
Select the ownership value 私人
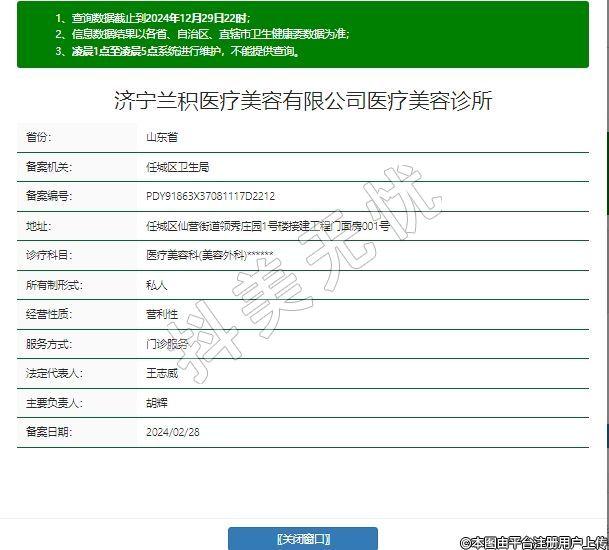coord(157,285)
